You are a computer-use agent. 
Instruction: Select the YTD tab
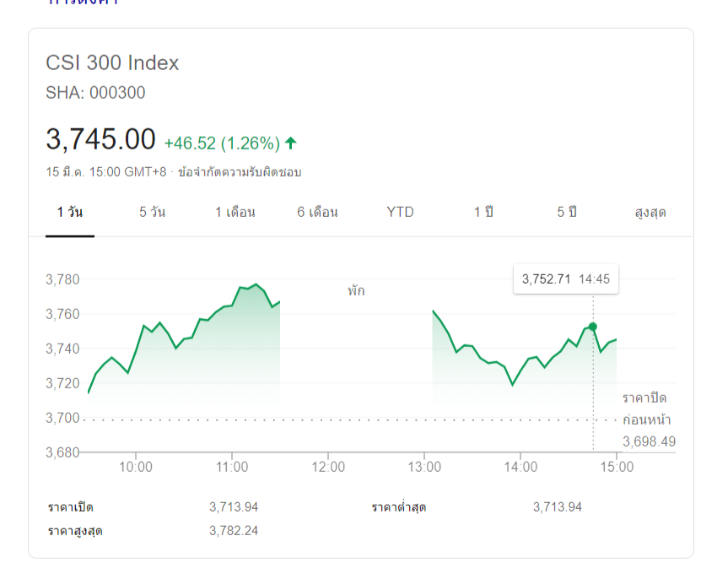click(x=401, y=212)
